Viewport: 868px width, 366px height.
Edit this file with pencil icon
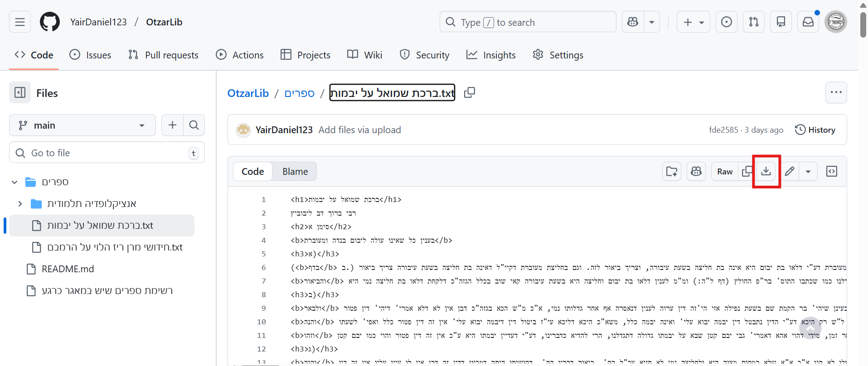(x=790, y=171)
